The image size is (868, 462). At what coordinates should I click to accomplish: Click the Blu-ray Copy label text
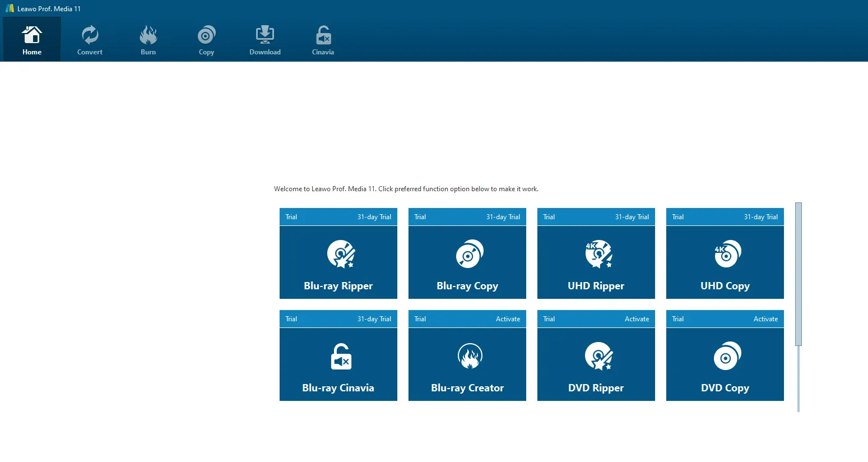coord(467,286)
